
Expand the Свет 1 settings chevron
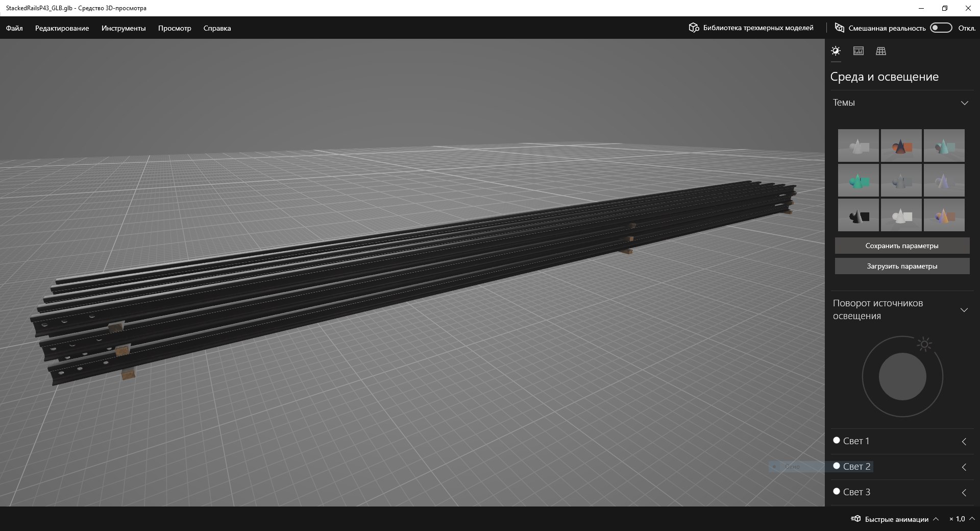[x=964, y=442]
